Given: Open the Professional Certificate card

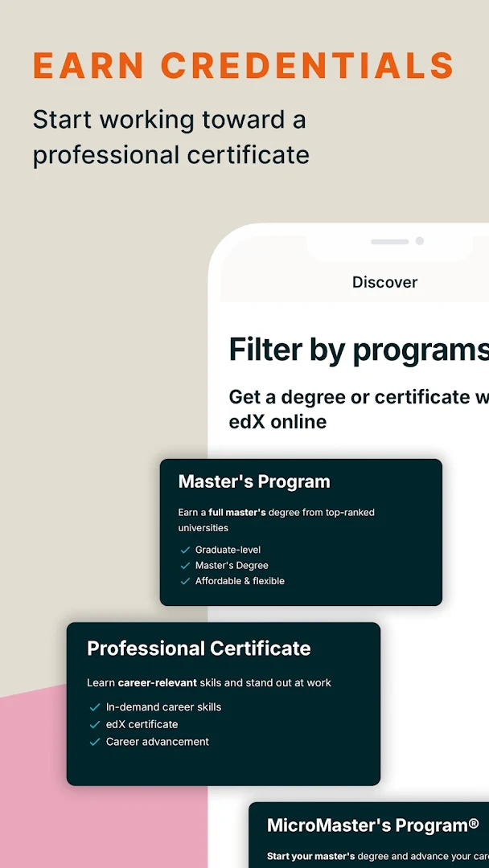Looking at the screenshot, I should 223,703.
